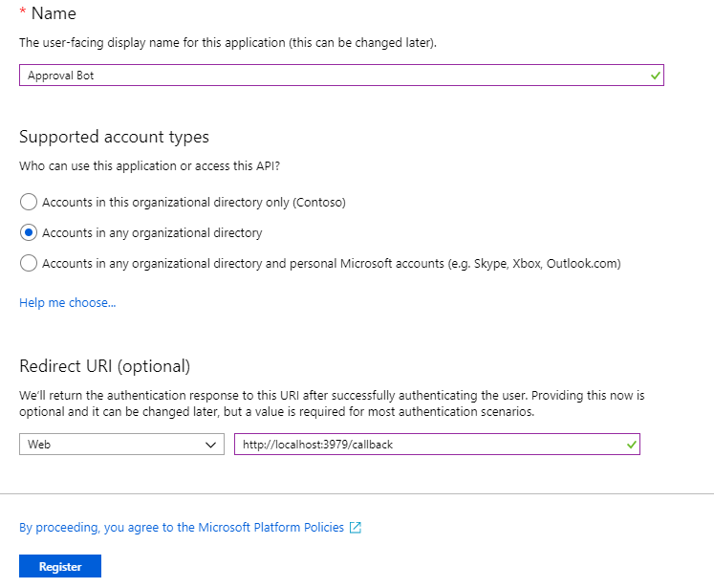The height and width of the screenshot is (588, 714).
Task: Expand the chevron arrow on the Web combo box
Action: click(211, 445)
